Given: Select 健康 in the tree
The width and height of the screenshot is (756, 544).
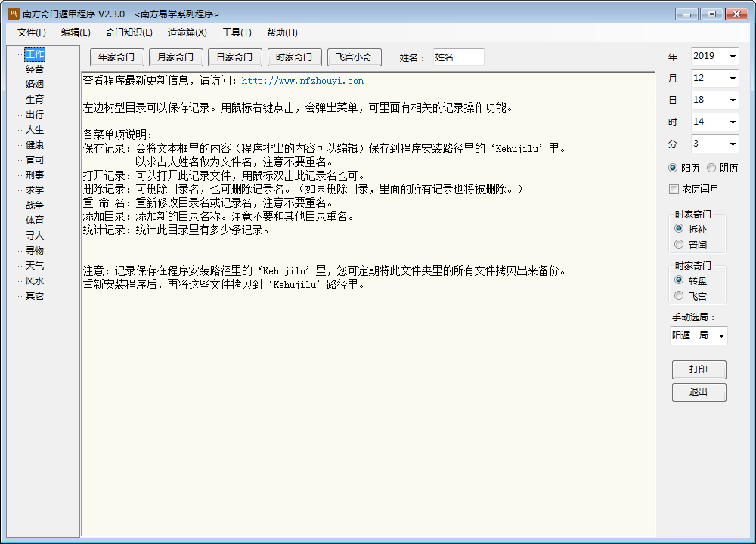Looking at the screenshot, I should 35,145.
